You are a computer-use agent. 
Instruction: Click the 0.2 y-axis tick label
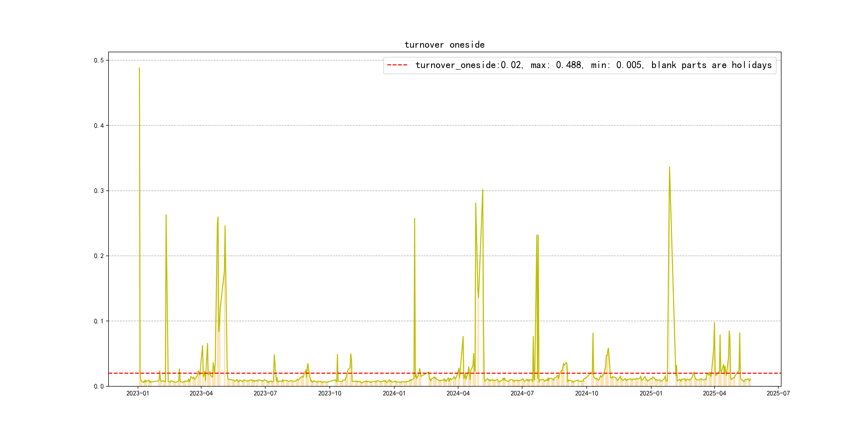99,256
